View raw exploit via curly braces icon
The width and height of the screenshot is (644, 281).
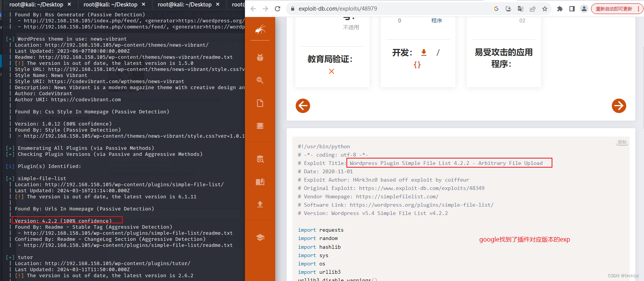(417, 65)
